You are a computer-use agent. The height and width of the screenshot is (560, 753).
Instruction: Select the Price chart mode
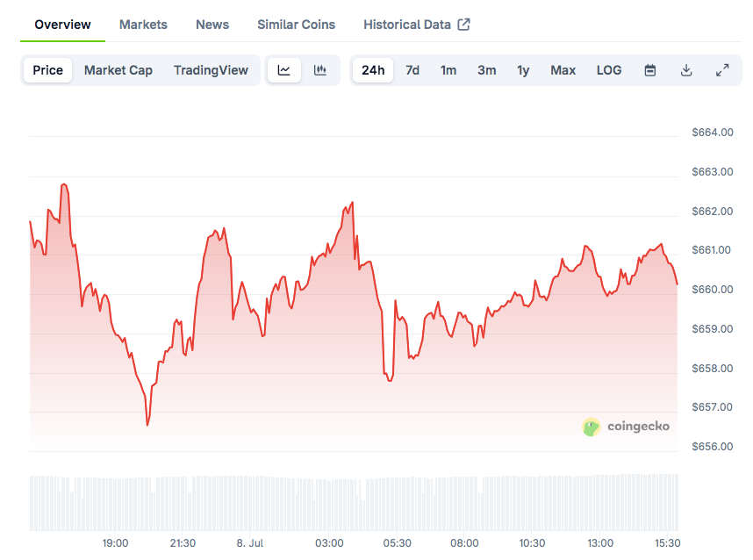click(47, 70)
